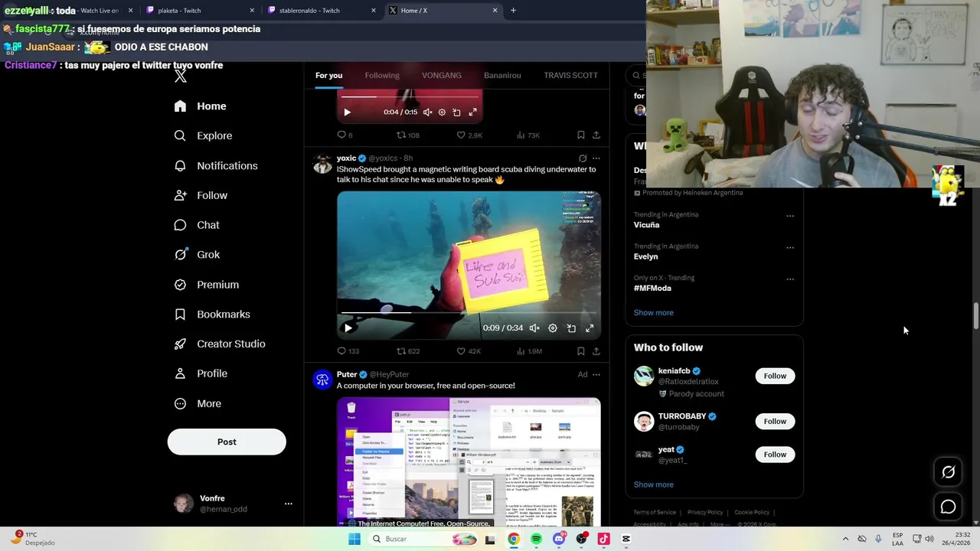Open Premium in the X sidebar
Screen dimensions: 980x551
pos(207,285)
